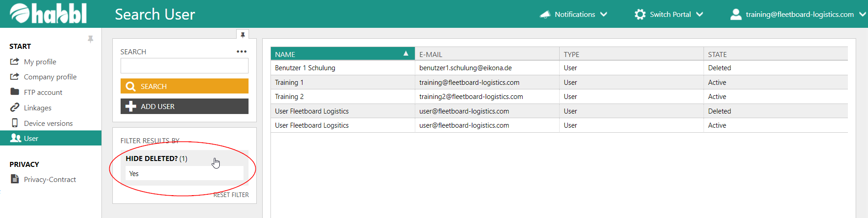Click the habbl logo
Viewport: 868px width, 218px height.
[48, 14]
